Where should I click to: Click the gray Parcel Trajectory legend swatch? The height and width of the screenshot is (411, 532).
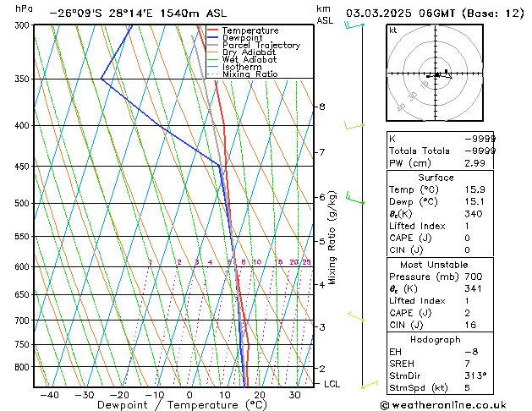point(212,45)
